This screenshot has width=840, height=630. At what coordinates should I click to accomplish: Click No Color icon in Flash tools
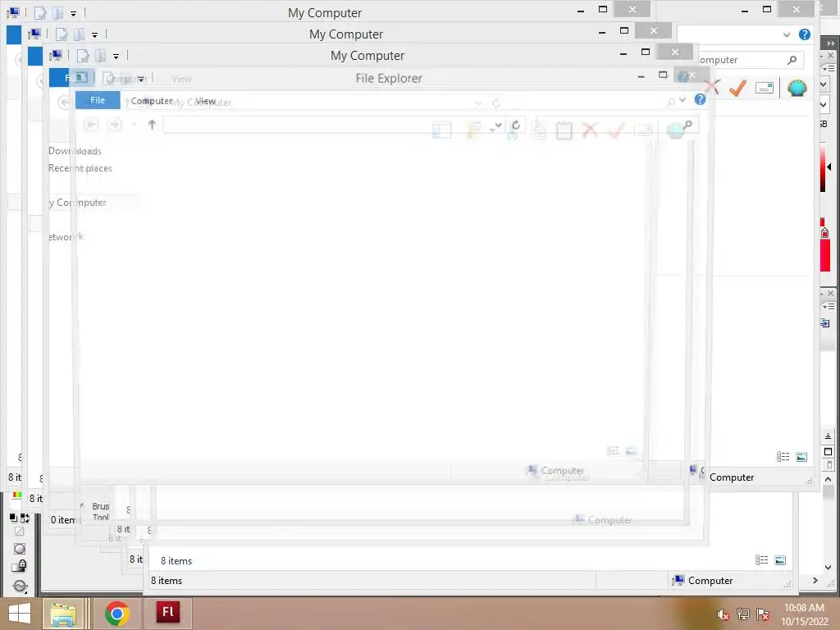20,532
